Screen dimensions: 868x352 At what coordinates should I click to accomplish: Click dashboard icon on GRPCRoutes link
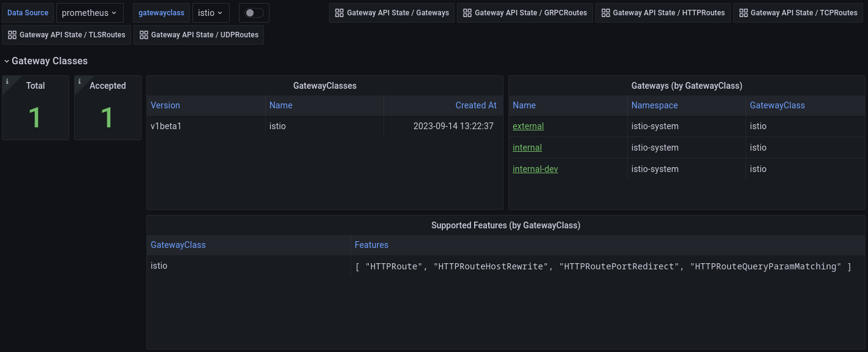pyautogui.click(x=467, y=13)
